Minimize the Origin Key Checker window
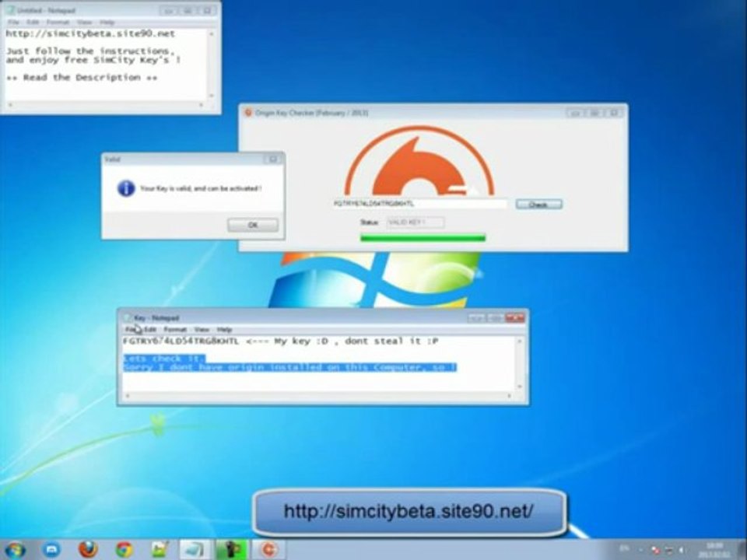 click(x=575, y=113)
